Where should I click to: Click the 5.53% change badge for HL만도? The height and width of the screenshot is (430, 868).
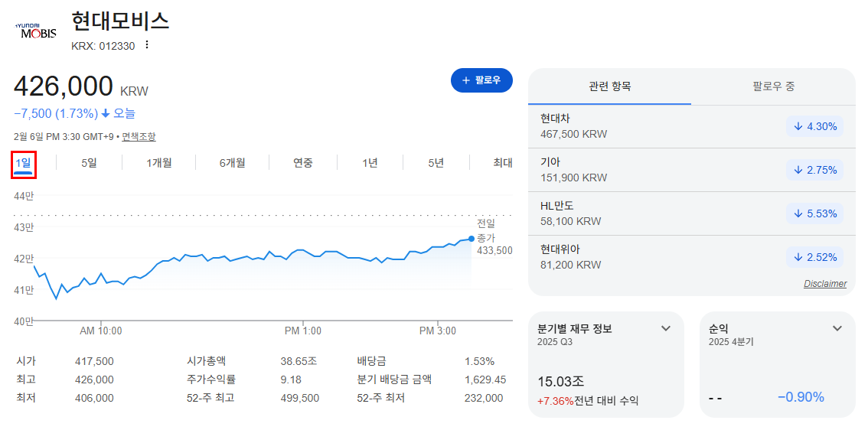pyautogui.click(x=815, y=213)
